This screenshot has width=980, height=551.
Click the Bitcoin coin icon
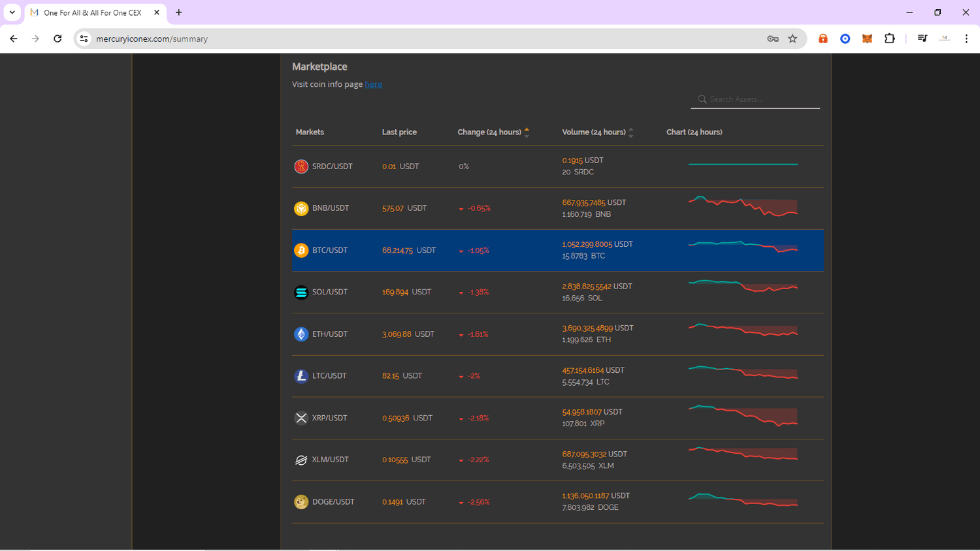coord(301,251)
